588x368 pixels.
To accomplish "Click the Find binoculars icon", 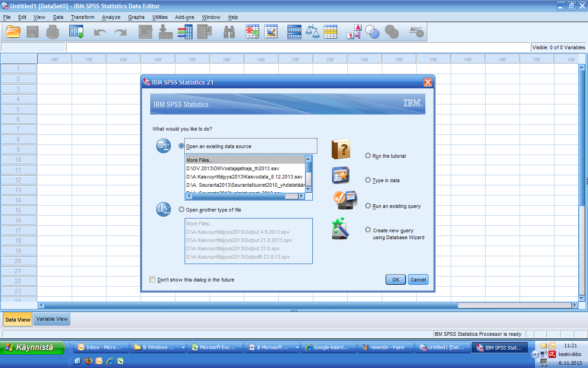I will pos(229,32).
